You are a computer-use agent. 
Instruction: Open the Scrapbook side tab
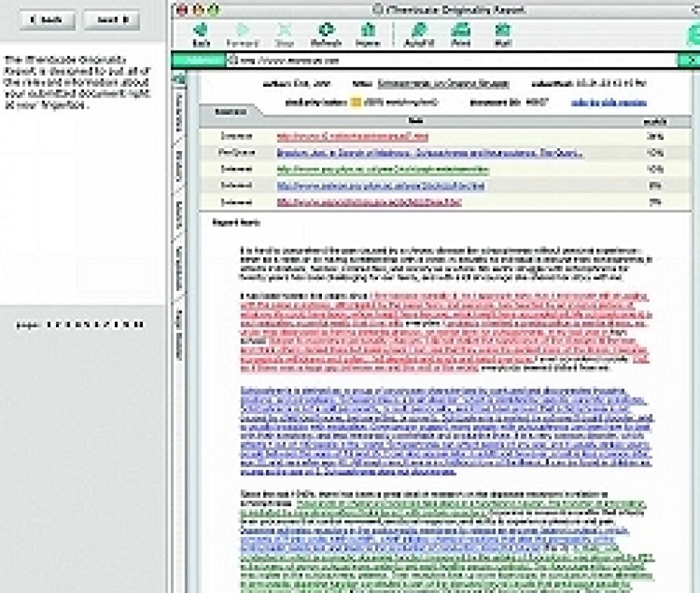180,268
